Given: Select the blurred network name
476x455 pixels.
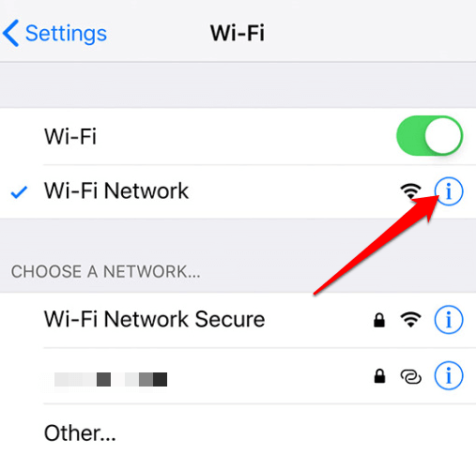Looking at the screenshot, I should pos(111,379).
